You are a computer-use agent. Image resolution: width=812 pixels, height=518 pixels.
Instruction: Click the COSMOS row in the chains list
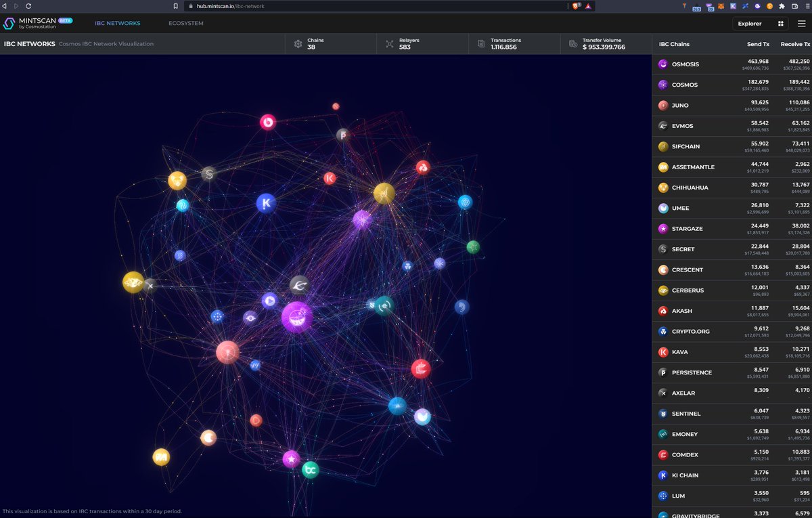click(732, 85)
